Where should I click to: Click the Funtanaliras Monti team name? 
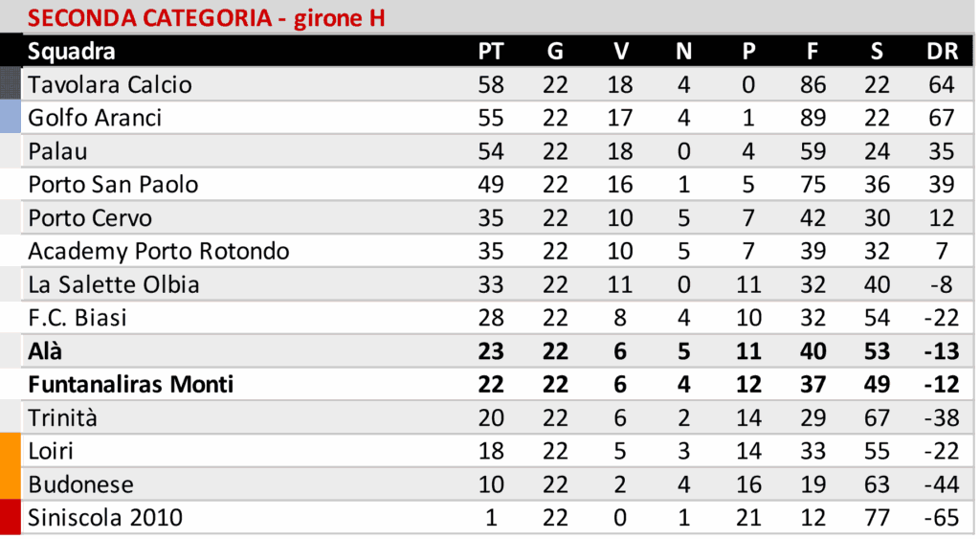point(131,385)
